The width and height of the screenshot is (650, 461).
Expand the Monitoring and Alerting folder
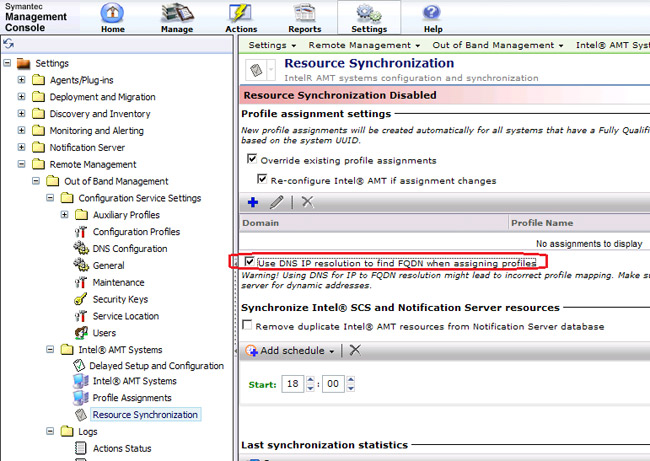[x=22, y=130]
